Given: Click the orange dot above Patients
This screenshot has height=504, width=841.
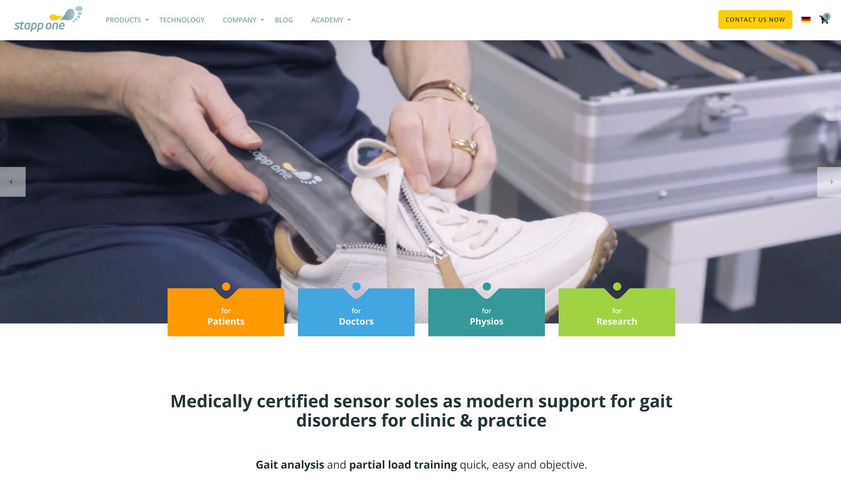Looking at the screenshot, I should [x=226, y=286].
